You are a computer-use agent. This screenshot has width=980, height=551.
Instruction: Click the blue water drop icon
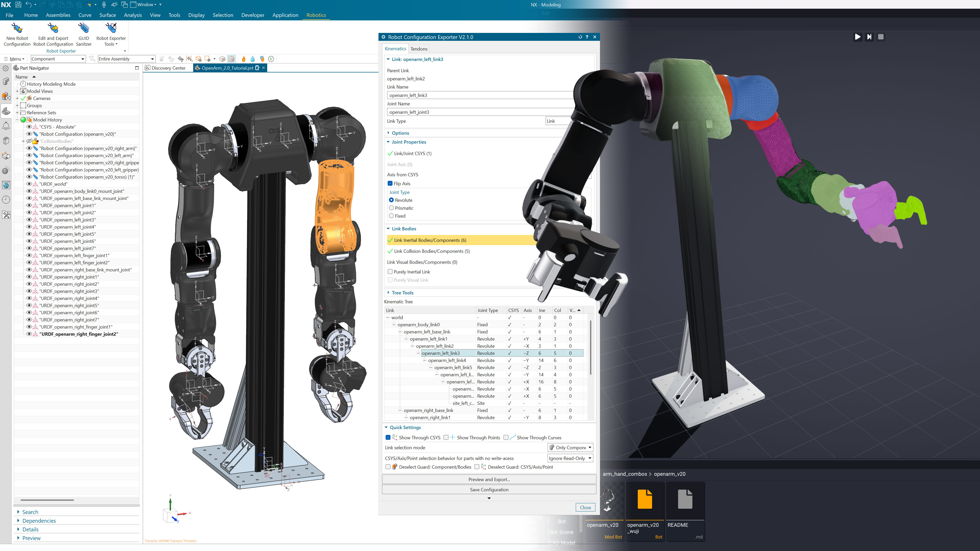pos(253,59)
